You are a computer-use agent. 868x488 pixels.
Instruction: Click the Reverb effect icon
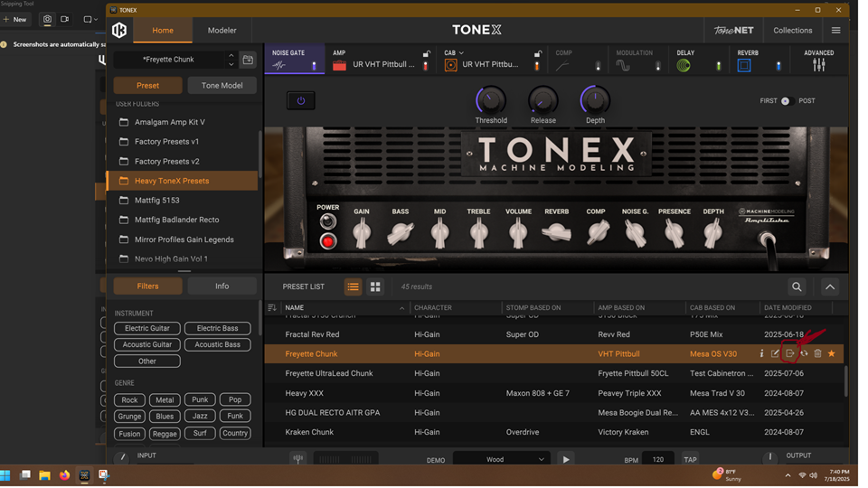[744, 65]
